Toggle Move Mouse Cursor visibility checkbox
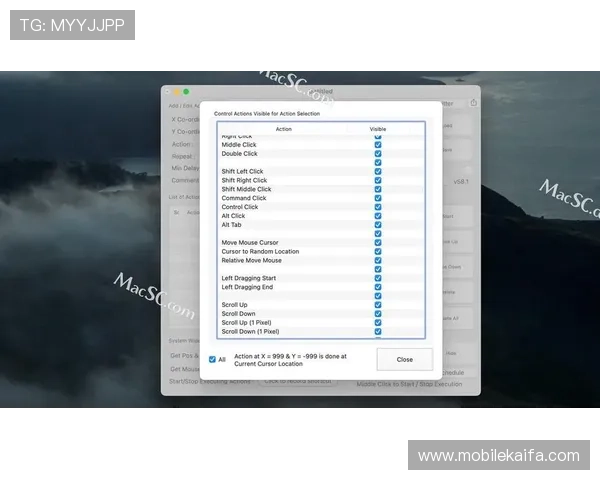Screen dimensions: 600x480 point(377,243)
